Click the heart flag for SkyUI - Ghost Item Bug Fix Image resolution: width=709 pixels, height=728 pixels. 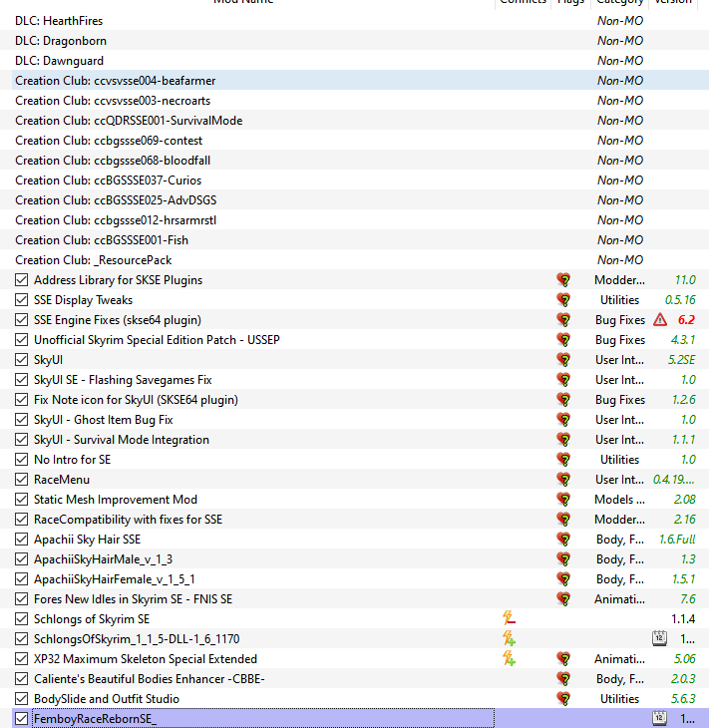click(x=563, y=420)
